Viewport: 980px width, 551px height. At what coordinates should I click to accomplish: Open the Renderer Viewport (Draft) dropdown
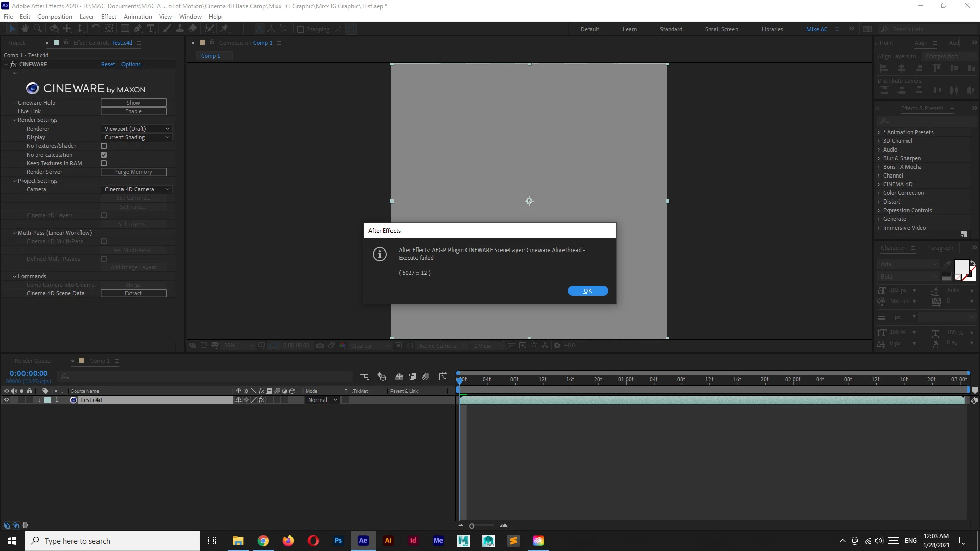point(136,129)
